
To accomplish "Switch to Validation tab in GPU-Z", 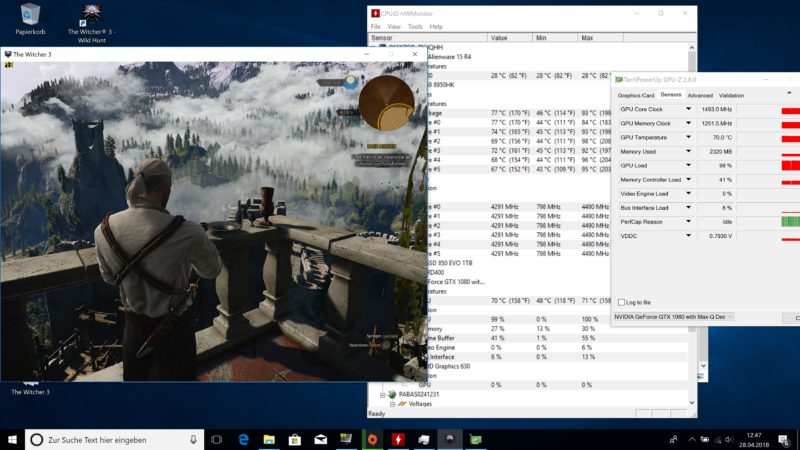I will 731,95.
